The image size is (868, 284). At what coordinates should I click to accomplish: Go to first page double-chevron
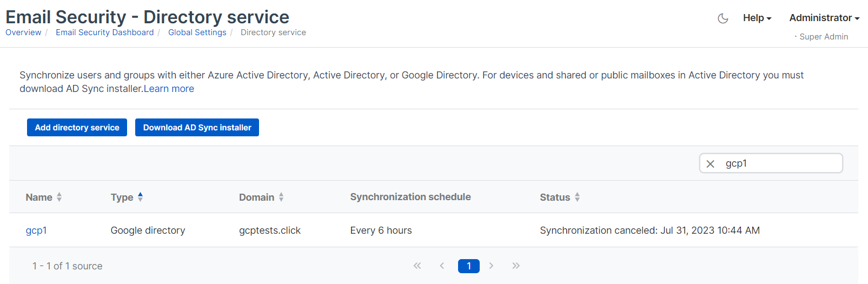pos(417,266)
